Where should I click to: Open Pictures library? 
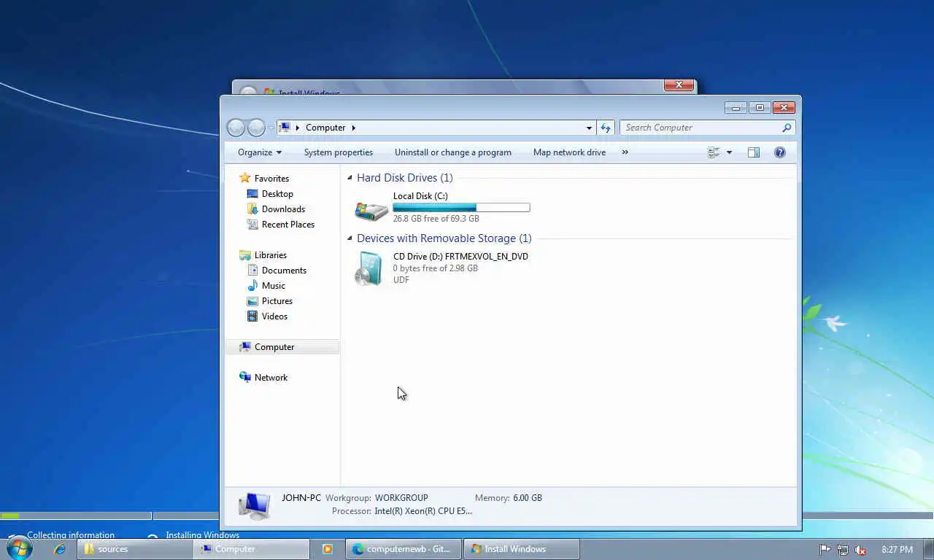(277, 301)
